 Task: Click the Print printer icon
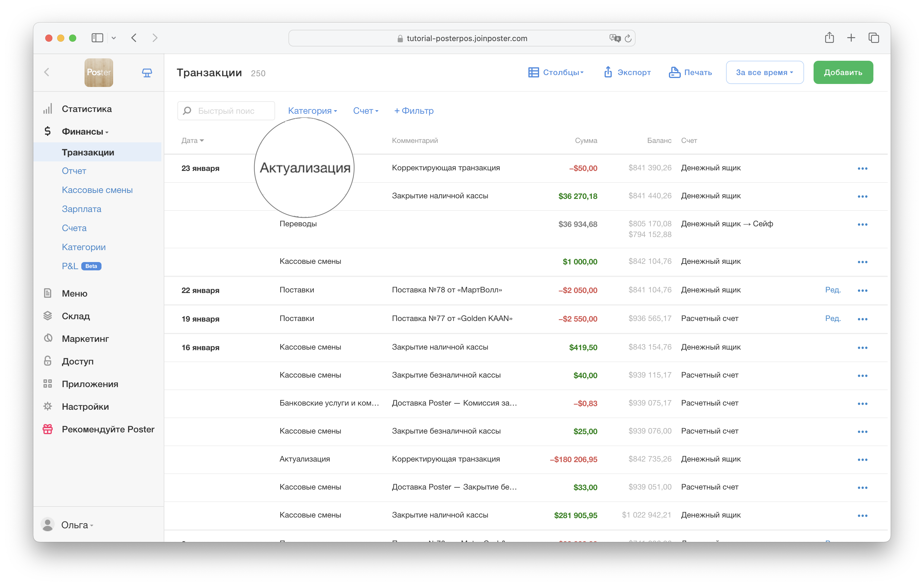(x=674, y=72)
